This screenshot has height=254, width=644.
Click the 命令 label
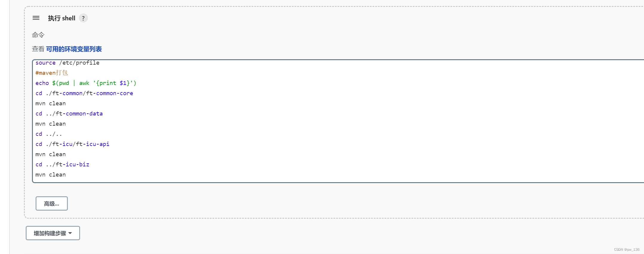38,35
